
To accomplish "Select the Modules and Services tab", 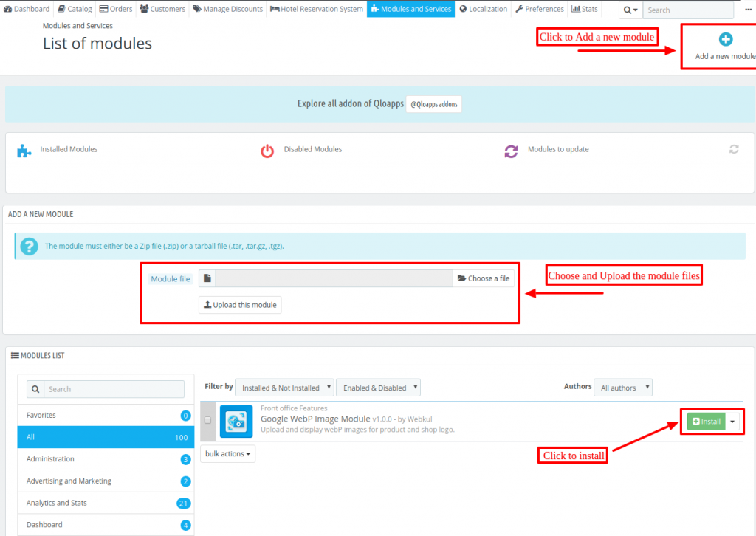I will click(x=410, y=9).
